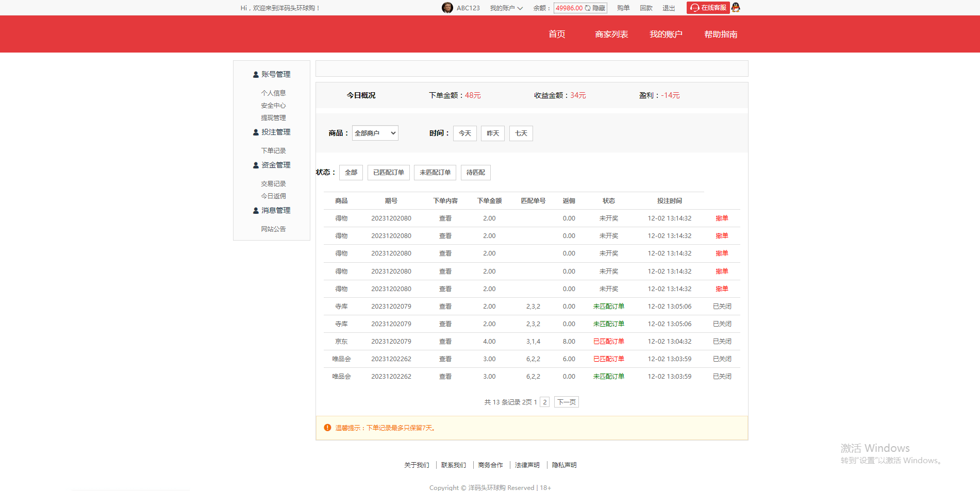Image resolution: width=980 pixels, height=491 pixels.
Task: Click the warning icon beside 温馨提示
Action: click(x=326, y=428)
